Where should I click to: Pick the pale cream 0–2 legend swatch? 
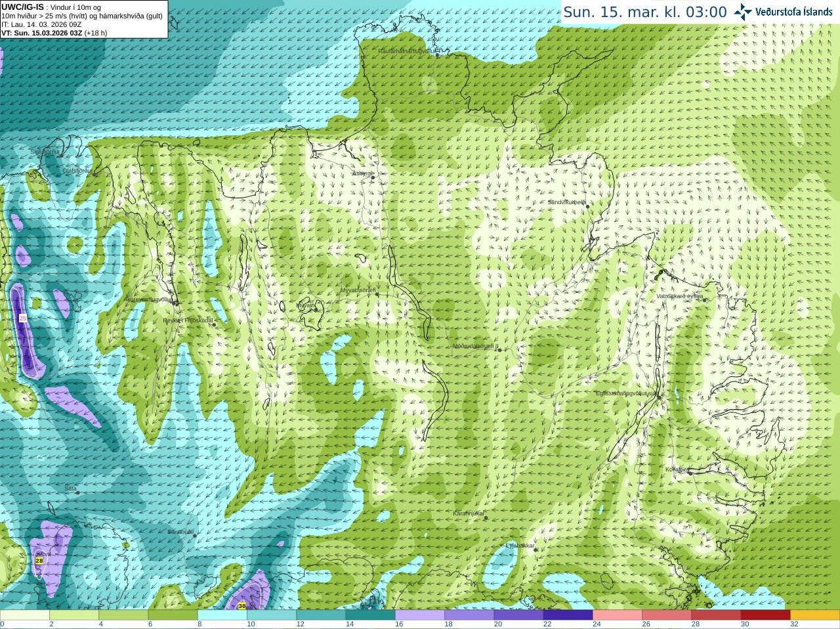[x=25, y=615]
